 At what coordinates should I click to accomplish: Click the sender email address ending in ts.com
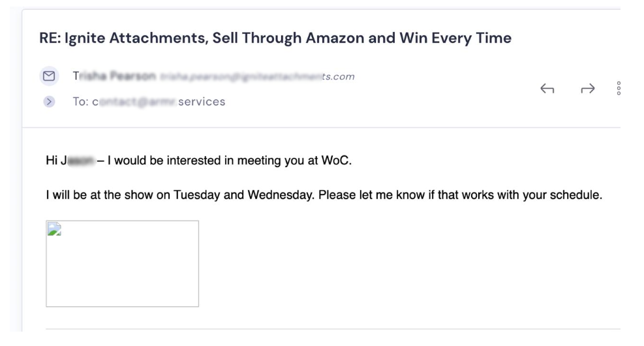point(257,76)
